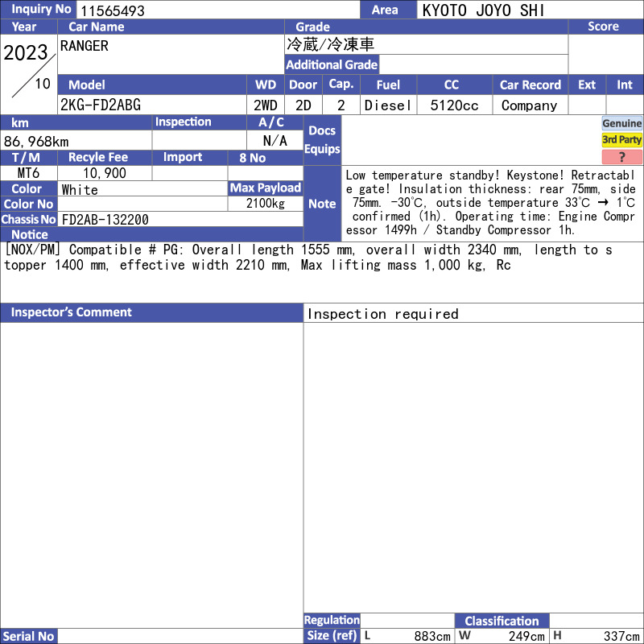Click the Ext column header
The height and width of the screenshot is (644, 644).
[x=587, y=85]
